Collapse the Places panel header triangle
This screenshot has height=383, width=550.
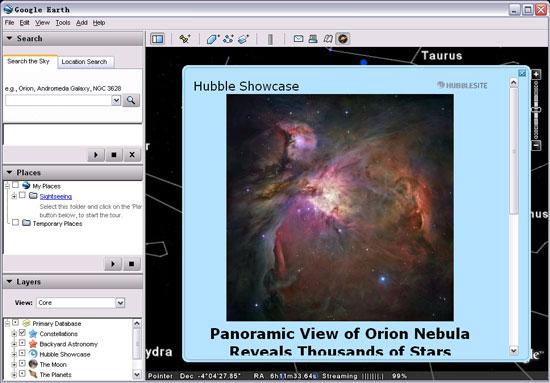(x=9, y=172)
